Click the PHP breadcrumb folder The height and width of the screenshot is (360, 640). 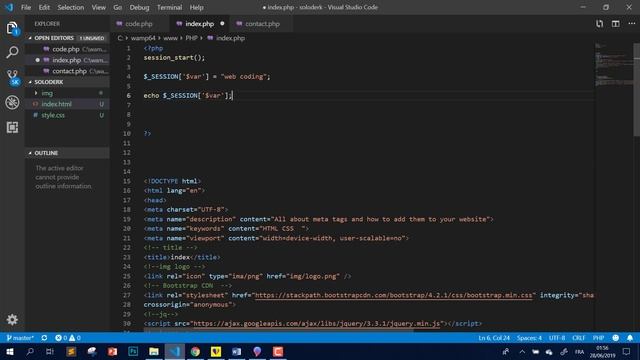pos(191,38)
